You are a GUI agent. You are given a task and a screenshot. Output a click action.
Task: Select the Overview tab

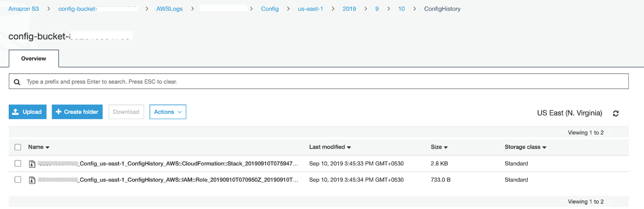(34, 59)
